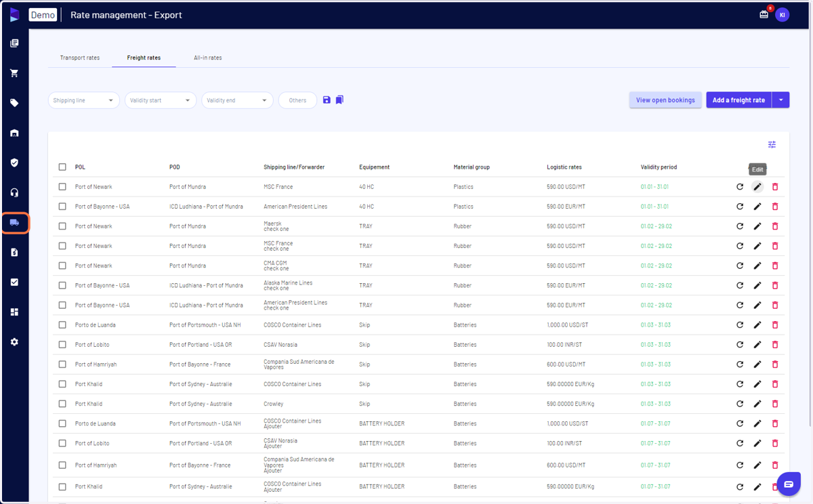Check the CSAV Norasia Skip row checkbox
The width and height of the screenshot is (813, 504).
coord(62,345)
